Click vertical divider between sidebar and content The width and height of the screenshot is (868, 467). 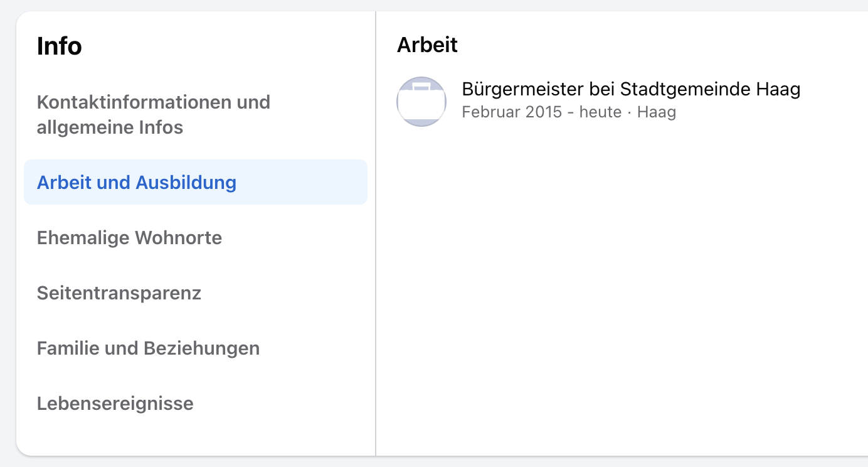coord(376,251)
